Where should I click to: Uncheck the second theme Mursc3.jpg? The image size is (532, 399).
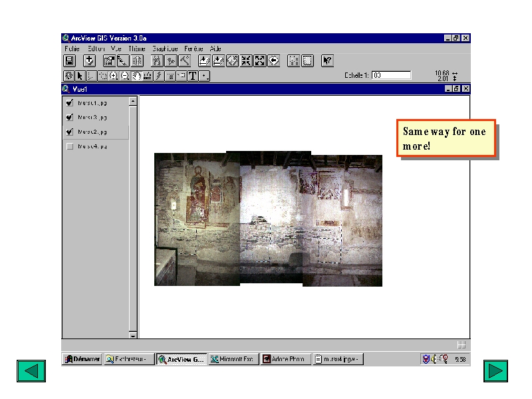click(x=70, y=117)
